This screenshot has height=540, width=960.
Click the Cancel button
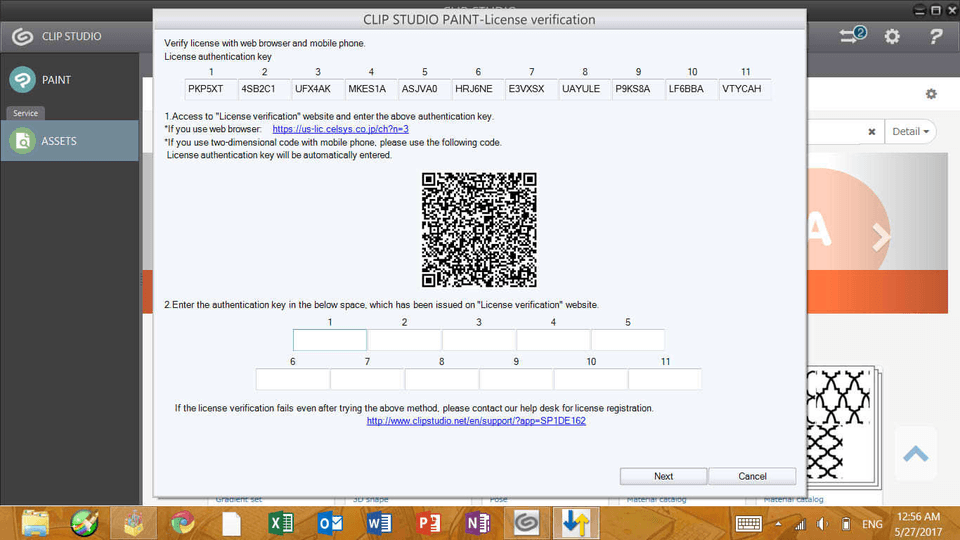tap(752, 476)
